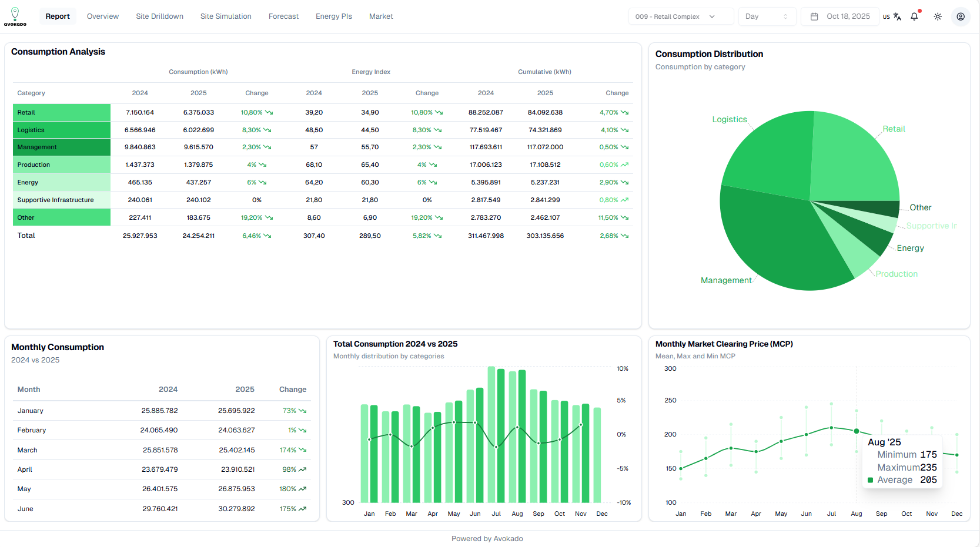Click the Other category cell in table
980x547 pixels.
point(62,217)
